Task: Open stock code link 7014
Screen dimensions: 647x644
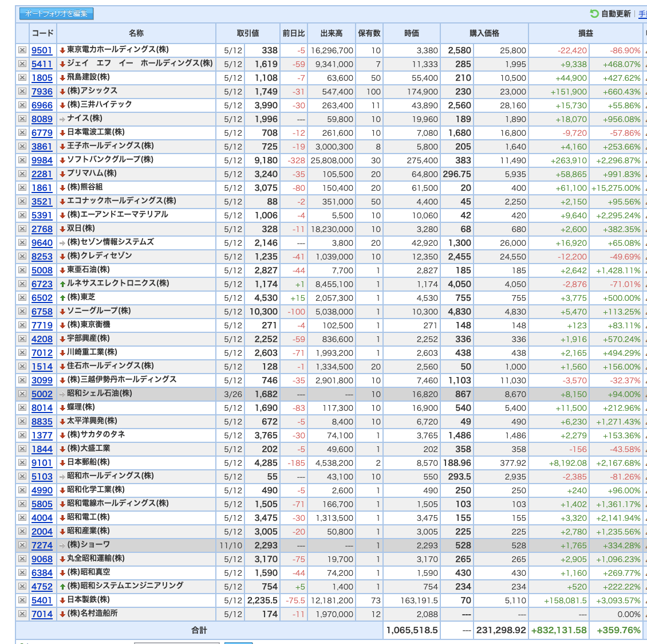Action: pyautogui.click(x=42, y=614)
